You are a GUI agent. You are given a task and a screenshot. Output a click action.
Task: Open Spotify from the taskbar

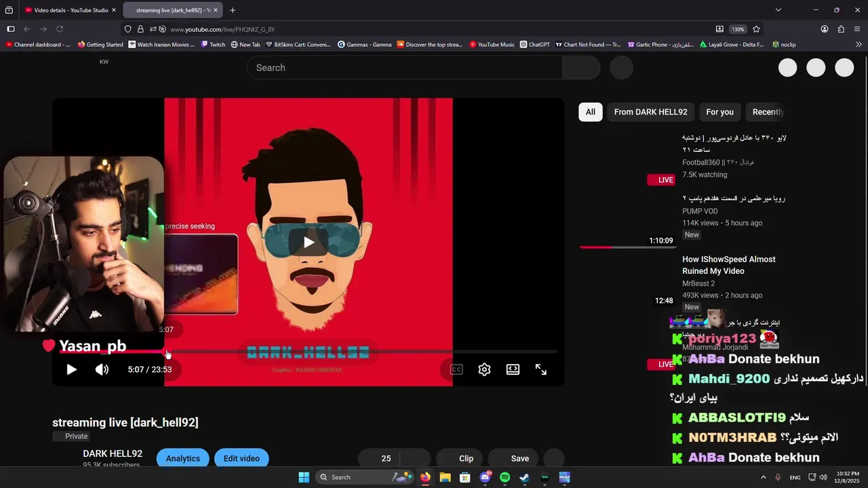click(x=505, y=477)
